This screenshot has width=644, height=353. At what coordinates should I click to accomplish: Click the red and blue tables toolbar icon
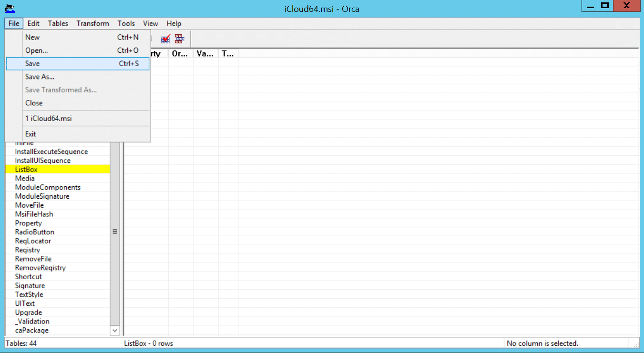pyautogui.click(x=179, y=39)
